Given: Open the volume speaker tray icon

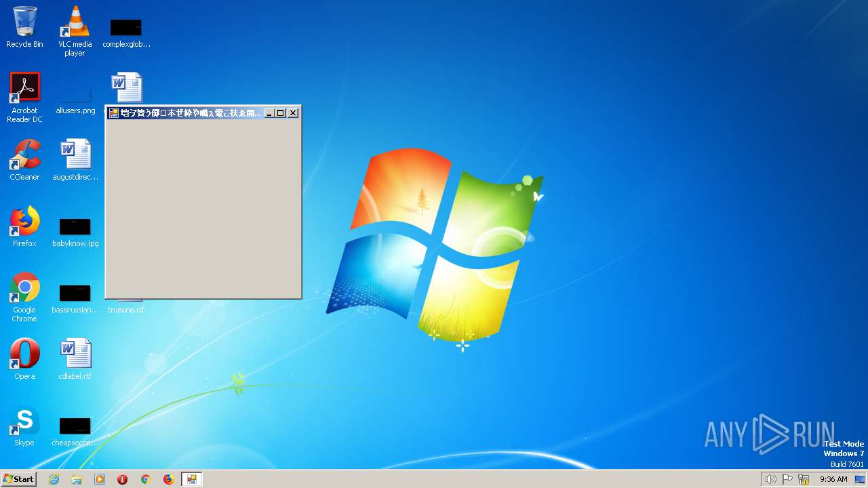Looking at the screenshot, I should (x=770, y=479).
